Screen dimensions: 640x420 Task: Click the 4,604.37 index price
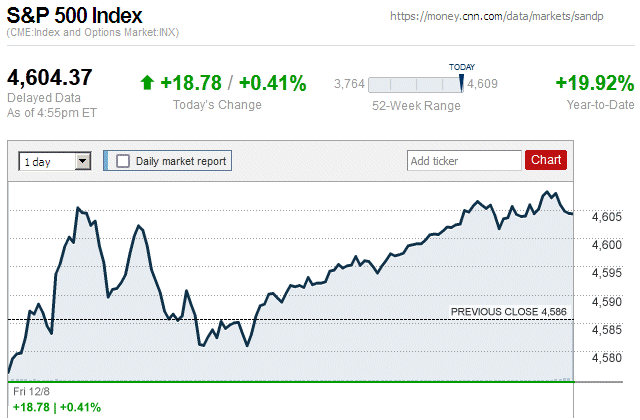[50, 77]
